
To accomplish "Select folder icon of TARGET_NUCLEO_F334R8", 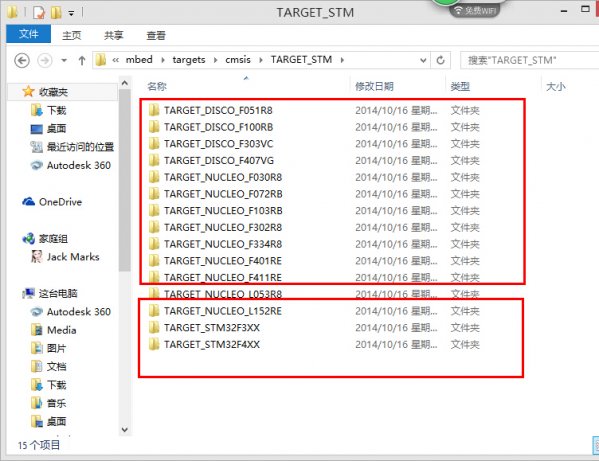I will pos(154,244).
